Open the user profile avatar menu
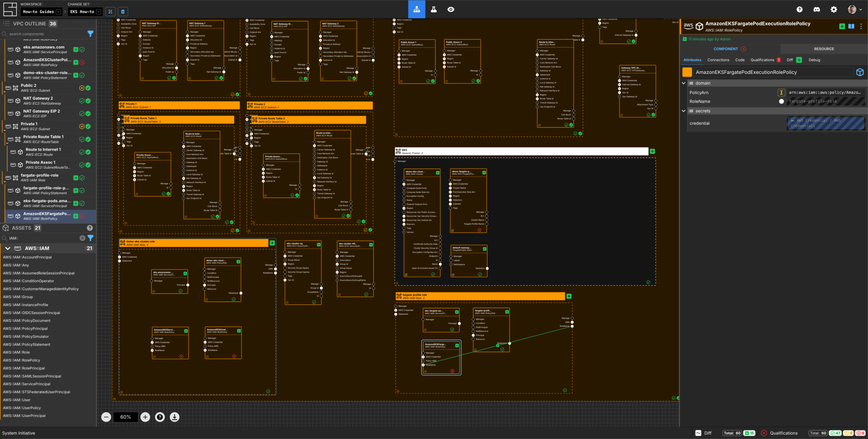This screenshot has width=868, height=439. (854, 9)
